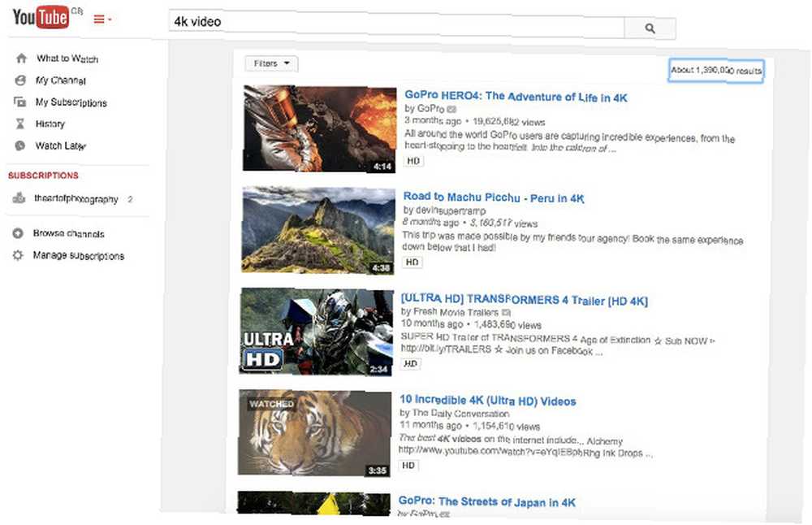Open My Subscriptions
812x525 pixels.
[x=71, y=102]
